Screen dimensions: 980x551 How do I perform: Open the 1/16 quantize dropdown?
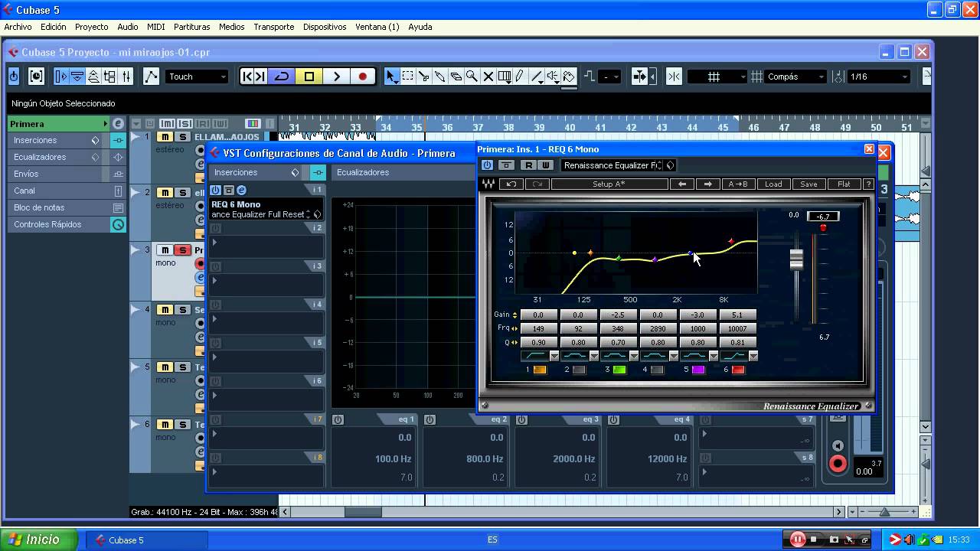(879, 76)
